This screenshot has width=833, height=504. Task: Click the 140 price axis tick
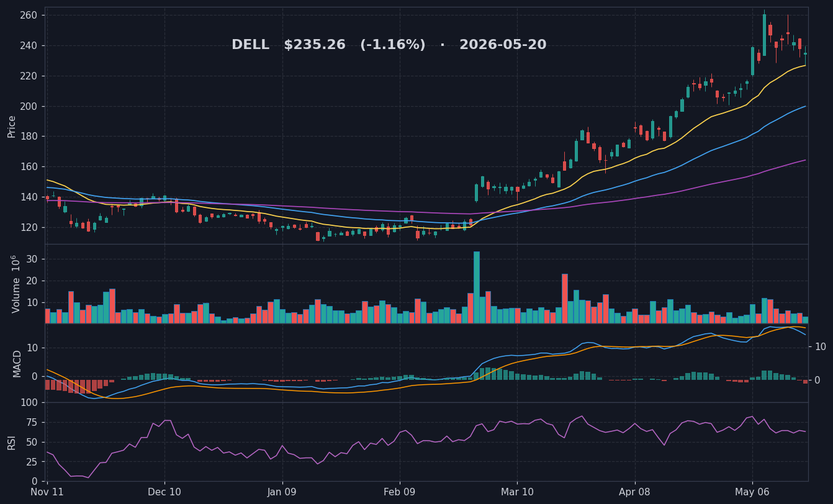[x=28, y=197]
